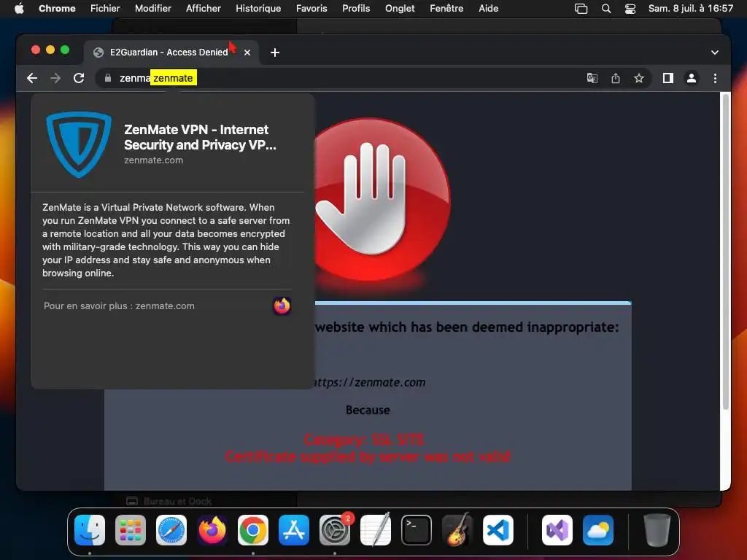The image size is (747, 560).
Task: Click the zenmate.com domain under the title
Action: 153,160
